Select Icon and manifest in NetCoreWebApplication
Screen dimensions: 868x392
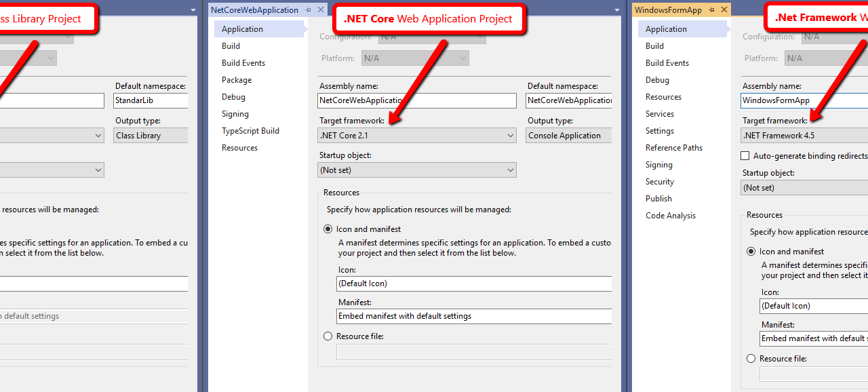pyautogui.click(x=328, y=229)
